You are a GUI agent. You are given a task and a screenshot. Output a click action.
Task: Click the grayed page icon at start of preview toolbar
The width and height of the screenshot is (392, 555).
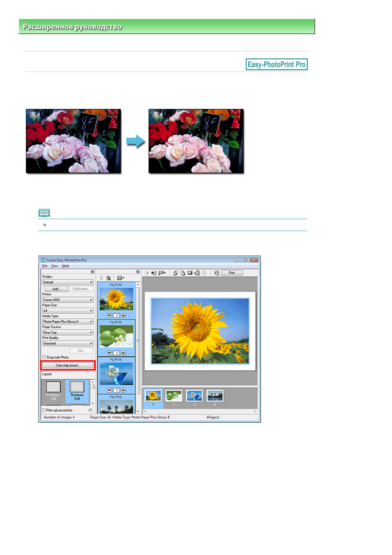pos(146,273)
